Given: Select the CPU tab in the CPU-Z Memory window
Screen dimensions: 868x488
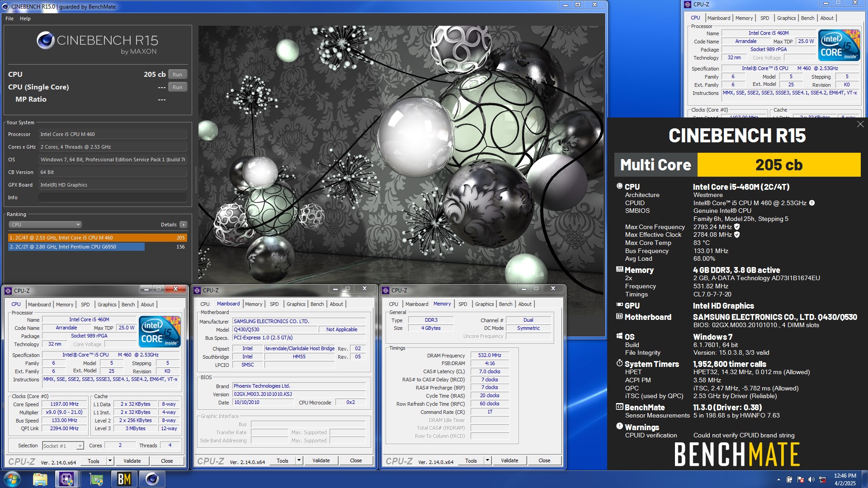Looking at the screenshot, I should 393,304.
